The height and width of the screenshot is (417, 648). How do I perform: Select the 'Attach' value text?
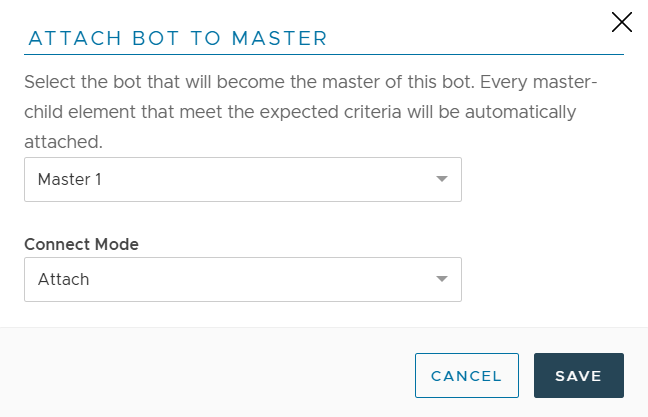point(63,280)
